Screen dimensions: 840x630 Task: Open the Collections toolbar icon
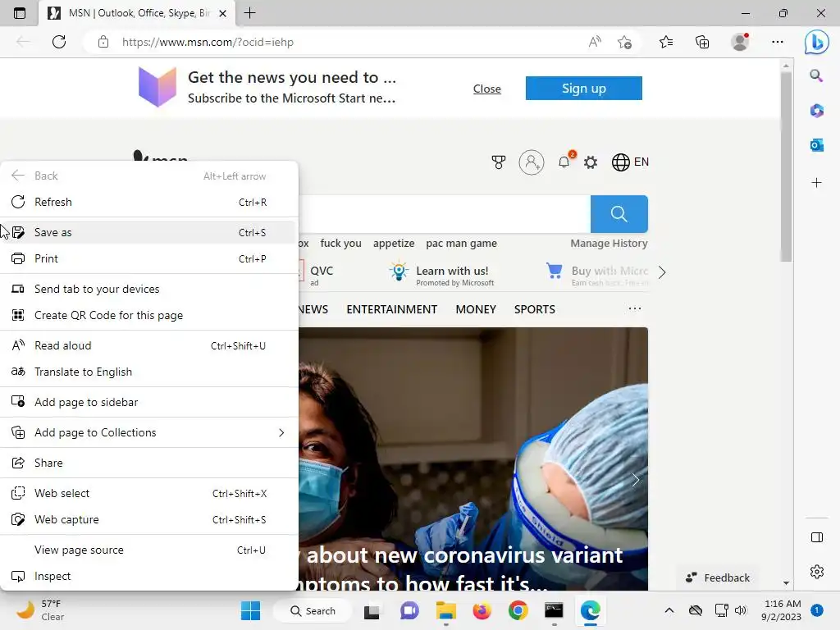[x=702, y=42]
